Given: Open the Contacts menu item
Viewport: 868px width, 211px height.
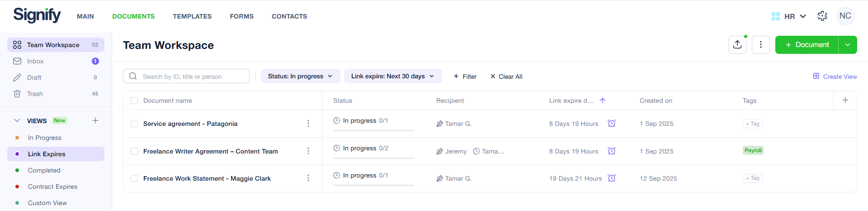Looking at the screenshot, I should coord(289,16).
